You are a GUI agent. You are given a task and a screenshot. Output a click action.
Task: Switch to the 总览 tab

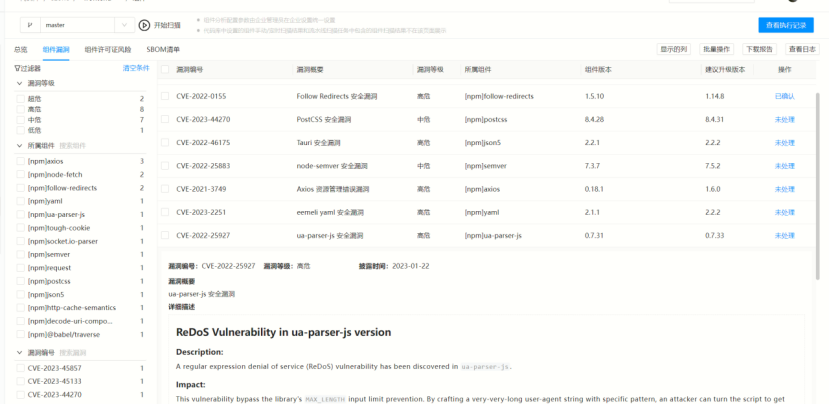[x=20, y=48]
